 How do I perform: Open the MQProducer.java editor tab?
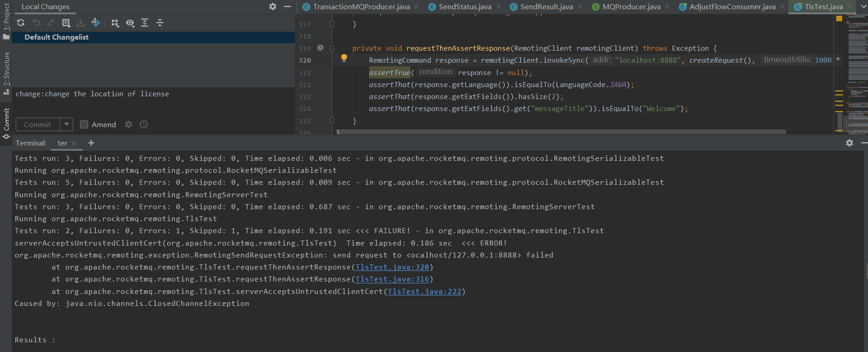[x=631, y=6]
